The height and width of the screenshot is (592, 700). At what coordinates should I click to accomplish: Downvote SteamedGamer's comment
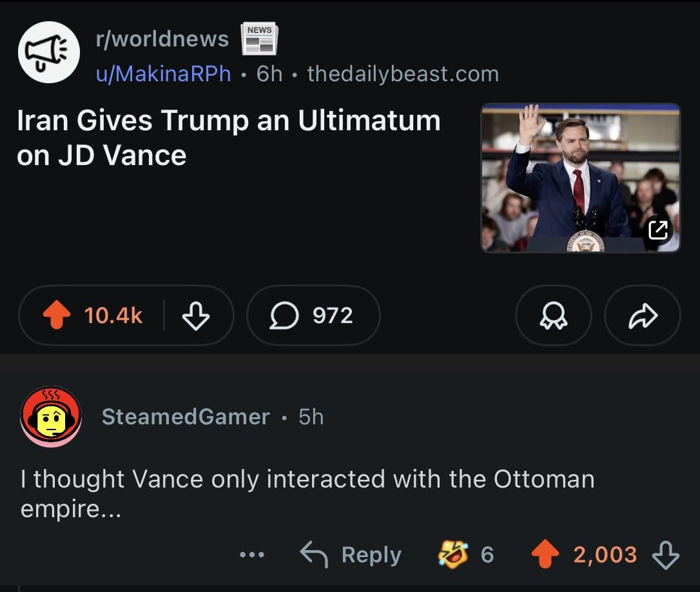point(665,555)
